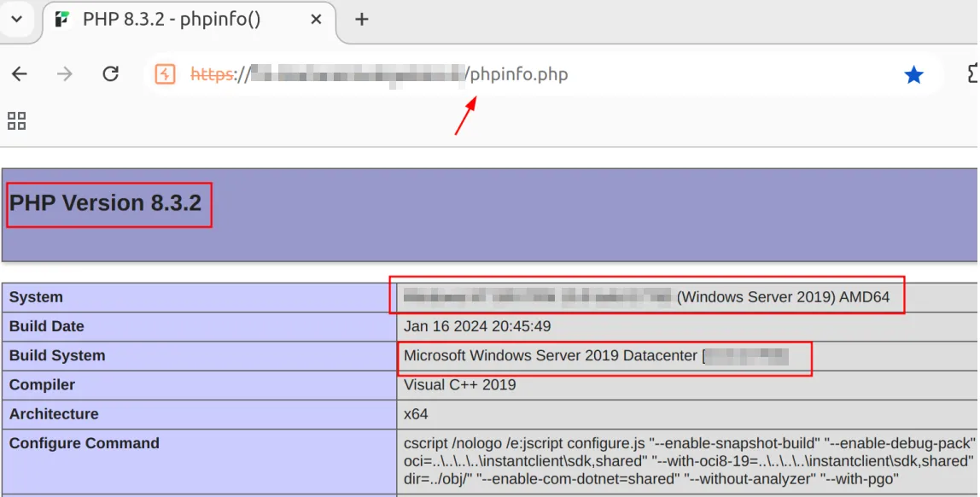Click the x64 Architecture value
Viewport: 980px width, 497px height.
click(x=417, y=414)
